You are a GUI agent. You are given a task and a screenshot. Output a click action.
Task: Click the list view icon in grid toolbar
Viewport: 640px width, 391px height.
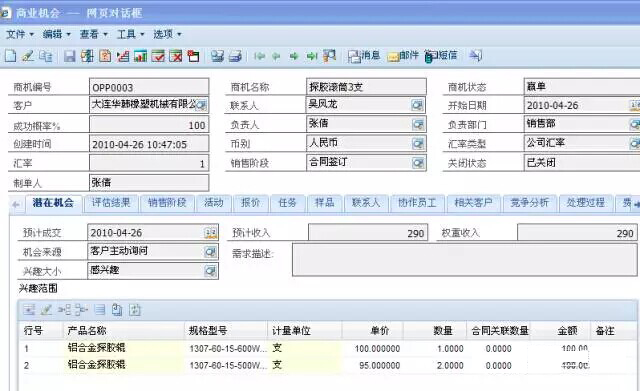tap(100, 310)
